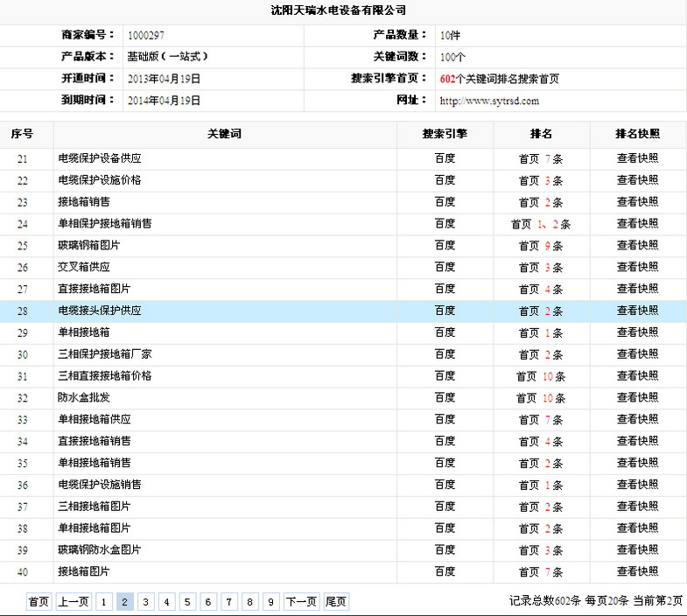Click the 关键词 column header
Image resolution: width=687 pixels, height=616 pixels.
(x=224, y=134)
